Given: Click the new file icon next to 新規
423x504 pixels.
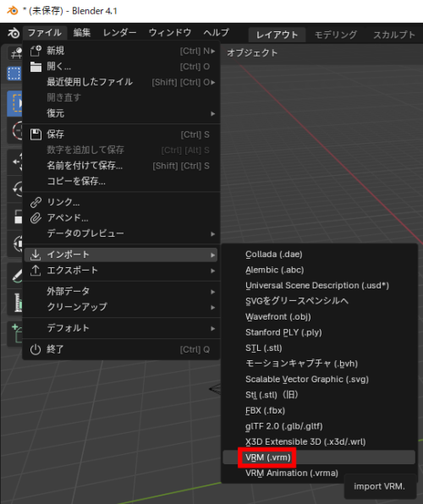Looking at the screenshot, I should (x=36, y=51).
